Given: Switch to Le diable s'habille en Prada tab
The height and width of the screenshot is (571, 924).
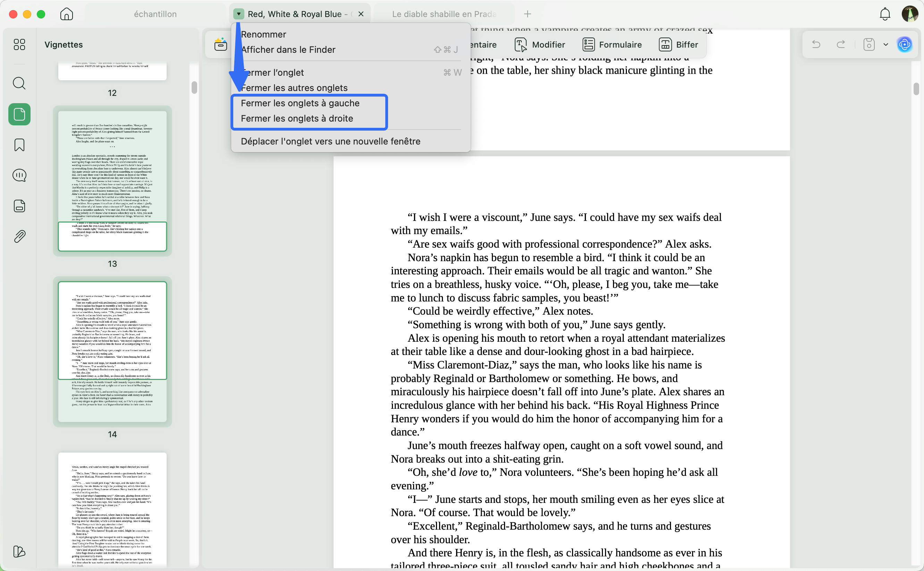Looking at the screenshot, I should pos(444,14).
